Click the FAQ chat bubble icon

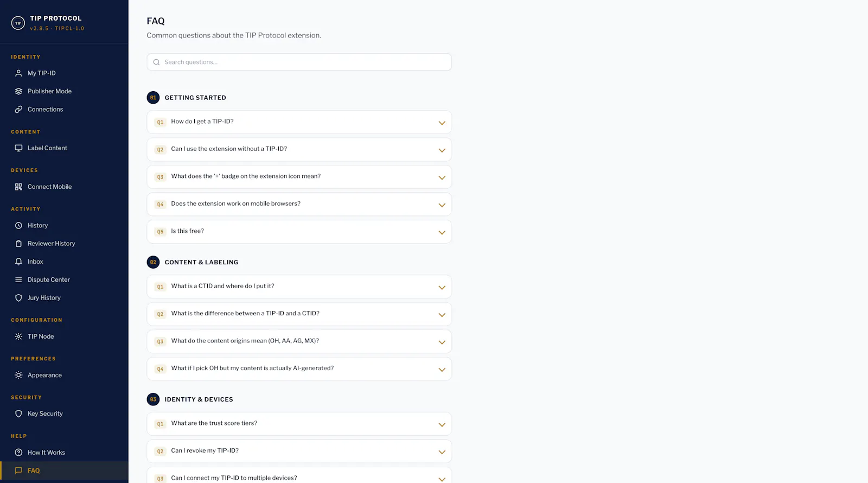[x=18, y=471]
